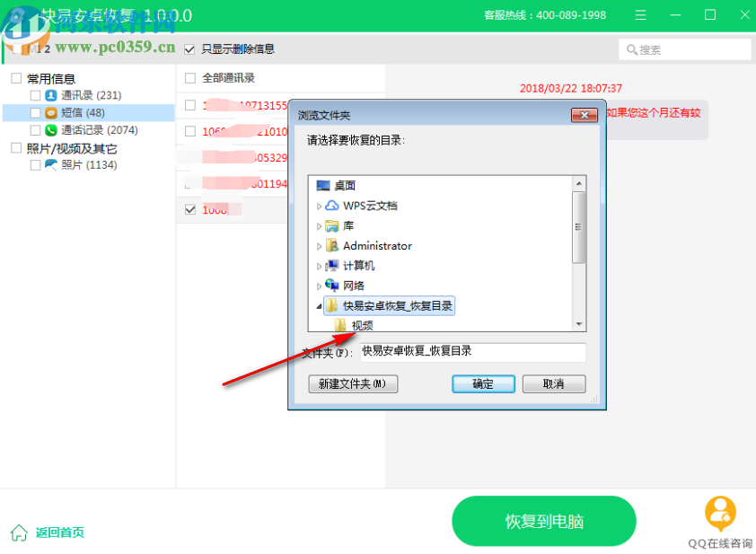
Task: Click the 文件夹(F) path input field
Action: [x=473, y=353]
